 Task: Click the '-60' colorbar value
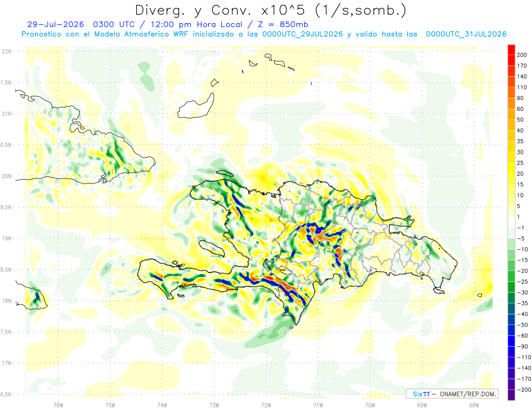click(522, 336)
